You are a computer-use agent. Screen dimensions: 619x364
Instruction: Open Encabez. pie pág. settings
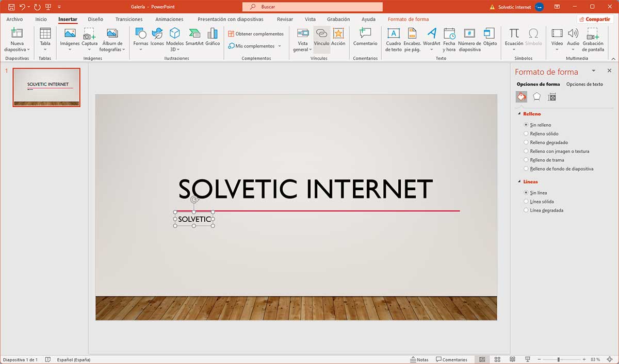click(x=412, y=40)
